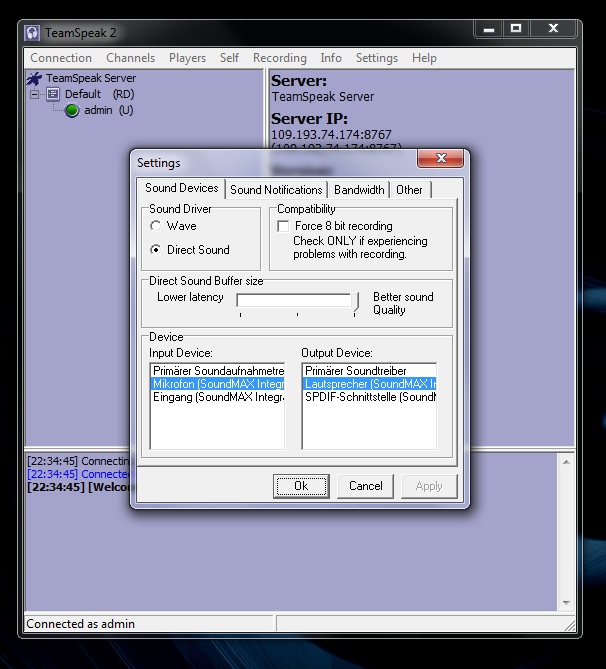Click the Default channel icon
The image size is (606, 669).
(53, 94)
